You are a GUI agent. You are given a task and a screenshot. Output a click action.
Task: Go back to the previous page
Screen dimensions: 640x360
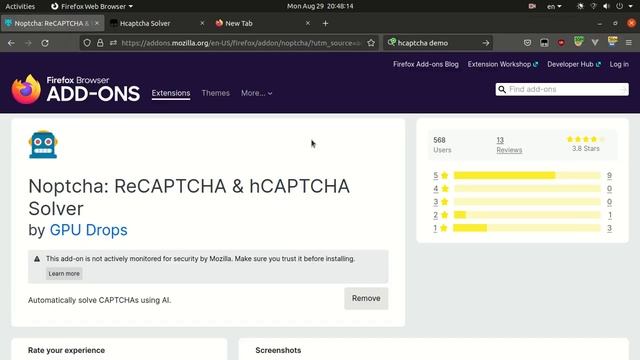[11, 43]
